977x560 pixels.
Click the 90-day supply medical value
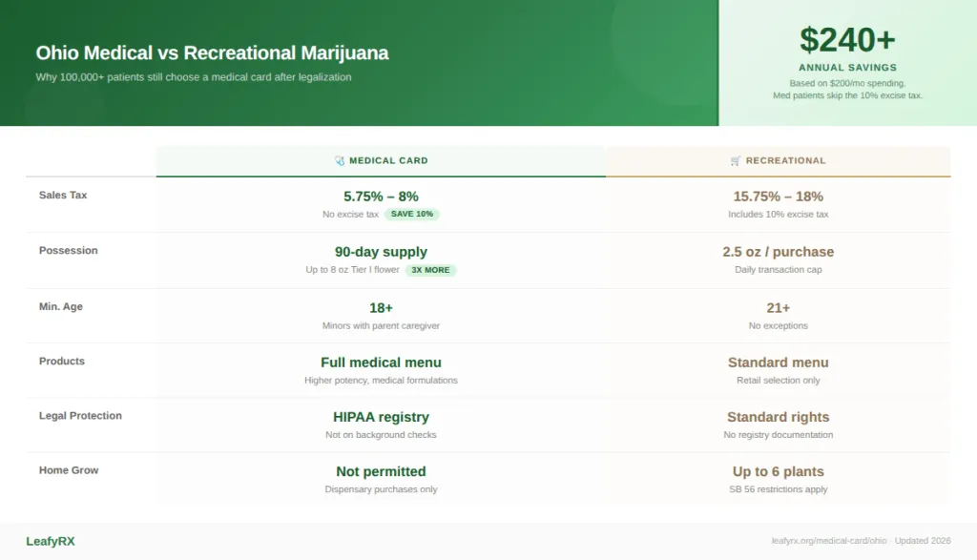click(x=381, y=252)
